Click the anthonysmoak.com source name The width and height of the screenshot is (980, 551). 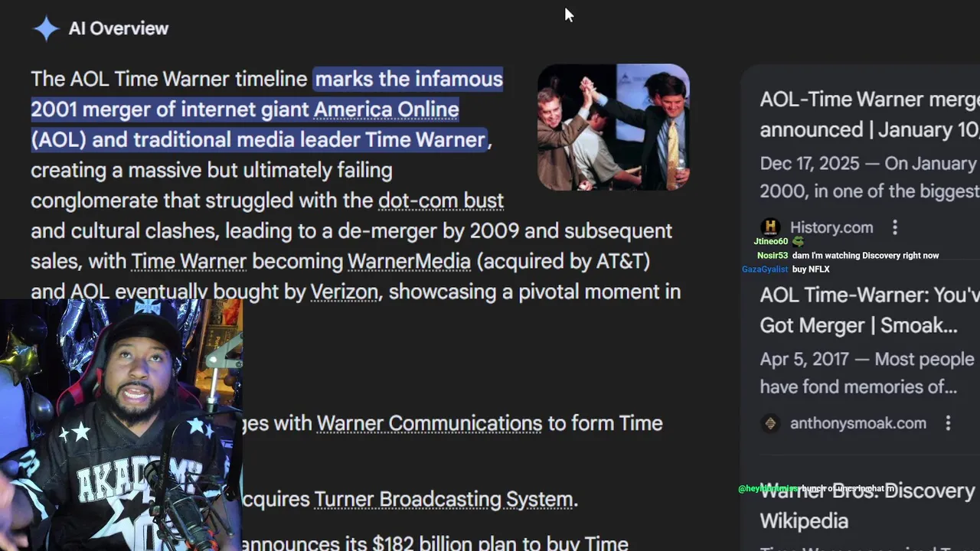[858, 423]
